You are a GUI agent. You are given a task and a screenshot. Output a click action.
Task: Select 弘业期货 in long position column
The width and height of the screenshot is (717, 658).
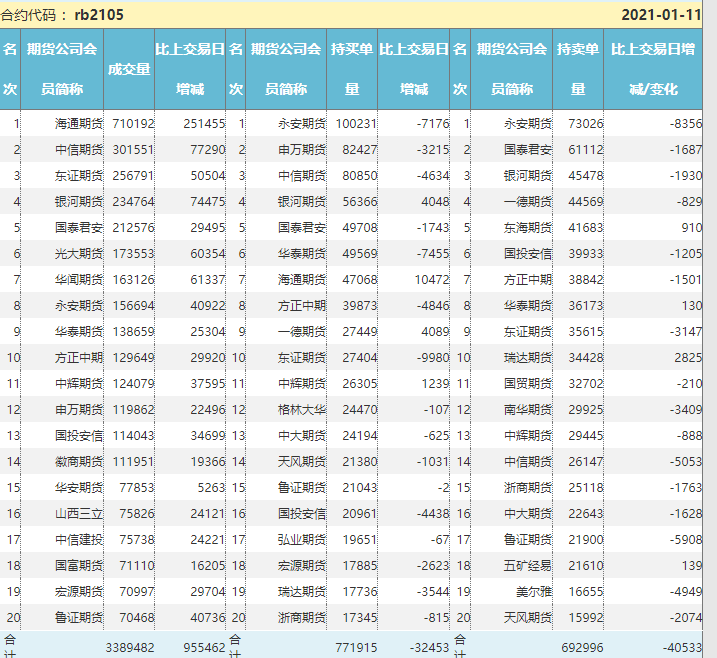click(302, 540)
